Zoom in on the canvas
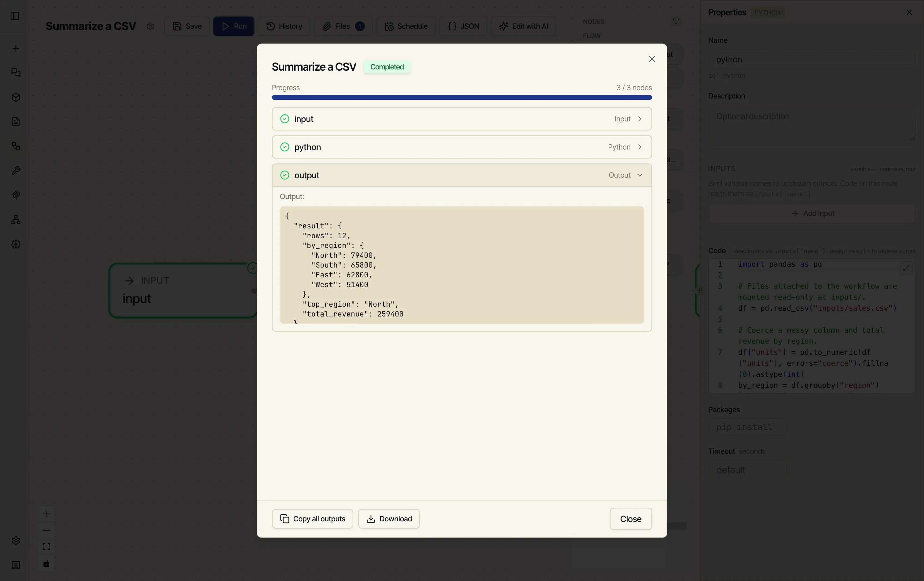The width and height of the screenshot is (924, 581). (x=46, y=514)
